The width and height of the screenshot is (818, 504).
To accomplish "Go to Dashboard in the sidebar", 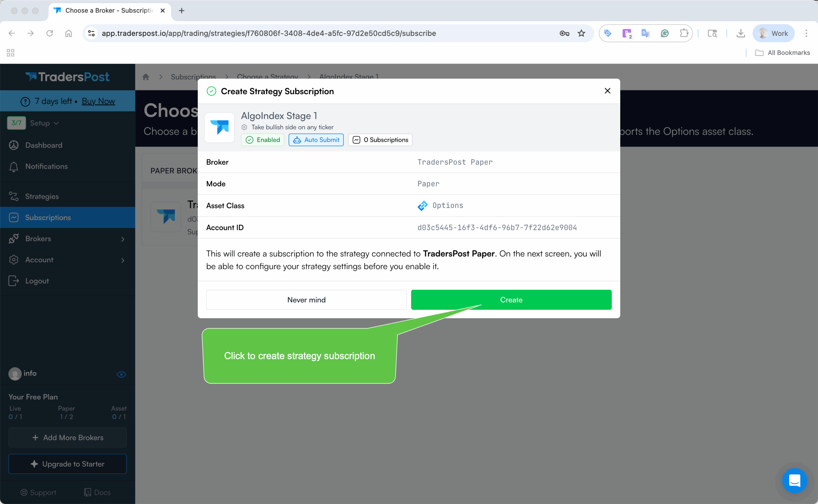I will tap(44, 145).
